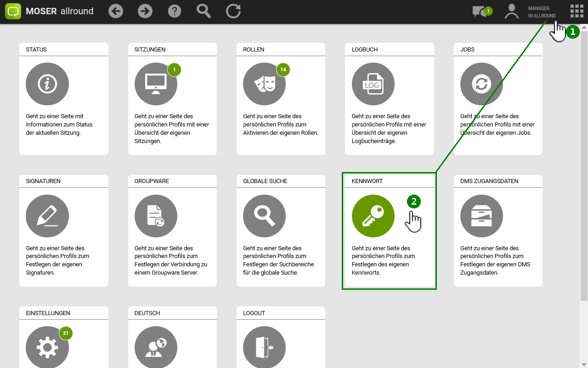Open the Logbuch LOG file icon
The image size is (588, 368).
coord(373,84)
